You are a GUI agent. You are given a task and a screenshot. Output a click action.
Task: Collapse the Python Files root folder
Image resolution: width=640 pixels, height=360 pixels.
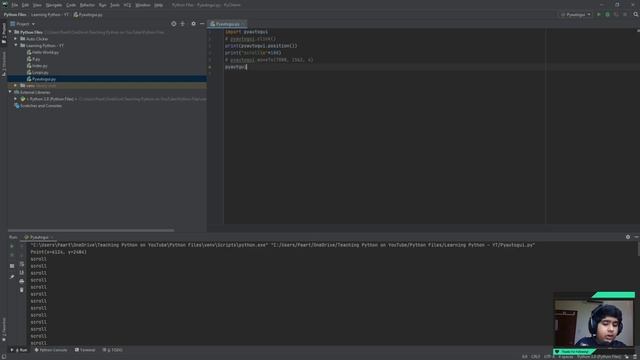[x=10, y=32]
